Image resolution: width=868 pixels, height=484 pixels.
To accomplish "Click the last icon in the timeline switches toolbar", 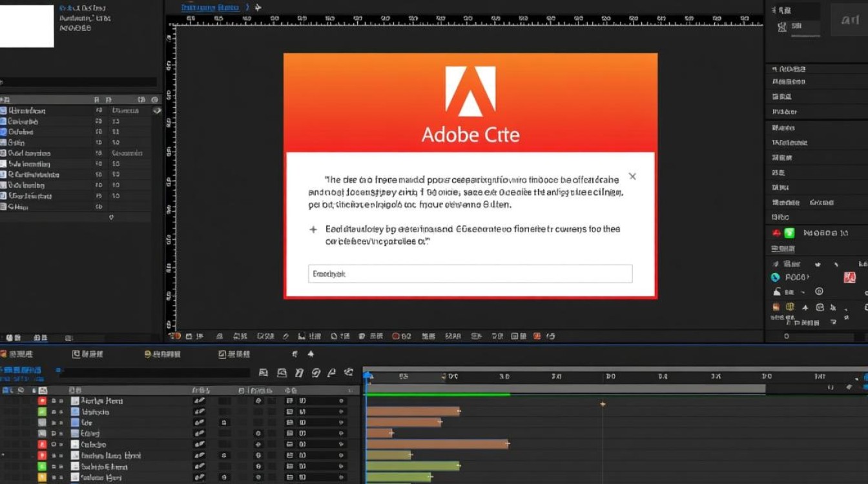I will tap(349, 372).
